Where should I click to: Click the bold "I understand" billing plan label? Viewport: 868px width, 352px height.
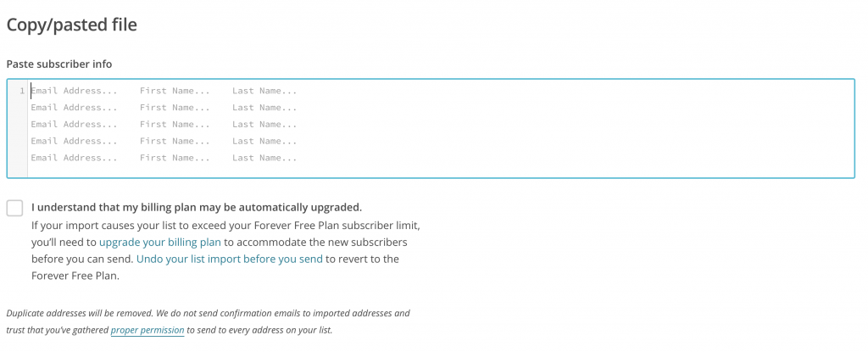point(197,207)
